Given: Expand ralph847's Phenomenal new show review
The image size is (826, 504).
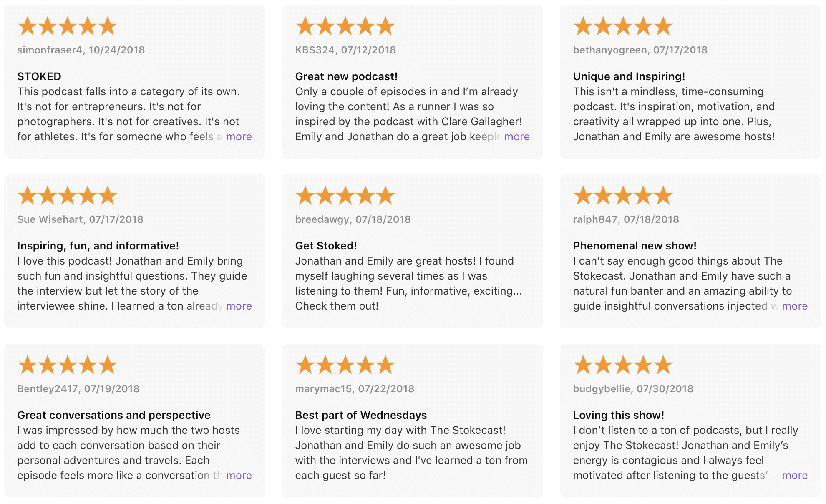Looking at the screenshot, I should tap(794, 306).
